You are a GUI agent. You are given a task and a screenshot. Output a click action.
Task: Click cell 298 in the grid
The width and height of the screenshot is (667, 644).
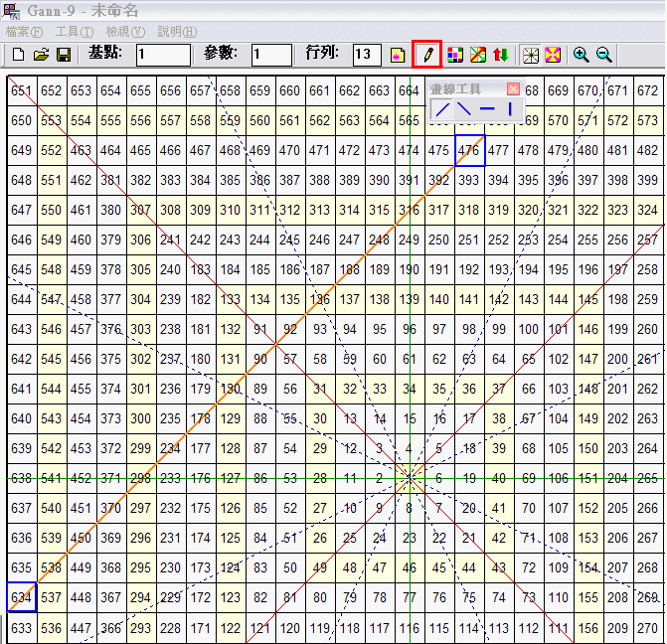(x=141, y=478)
